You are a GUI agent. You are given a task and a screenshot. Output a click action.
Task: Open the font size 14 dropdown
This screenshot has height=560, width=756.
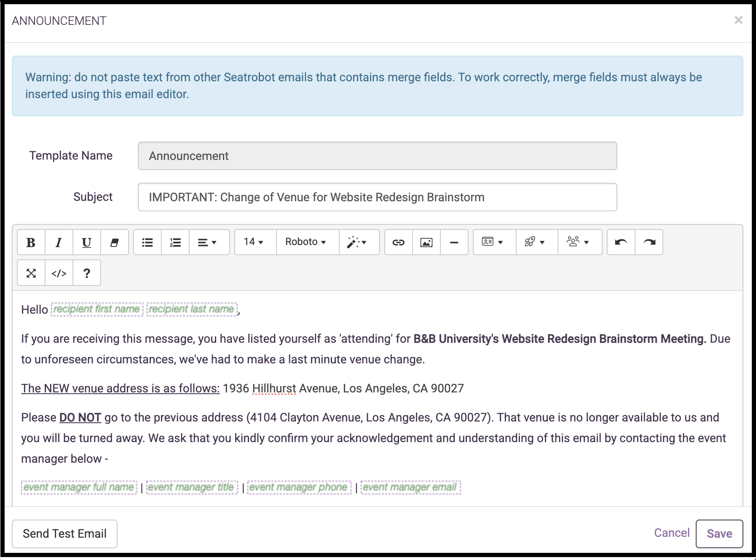(255, 242)
